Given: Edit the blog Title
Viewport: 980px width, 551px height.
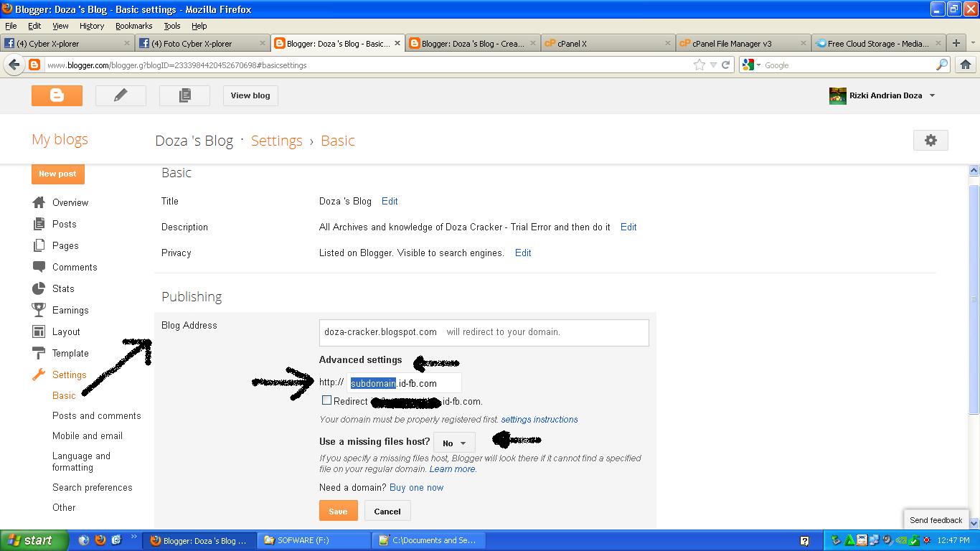Looking at the screenshot, I should coord(390,201).
